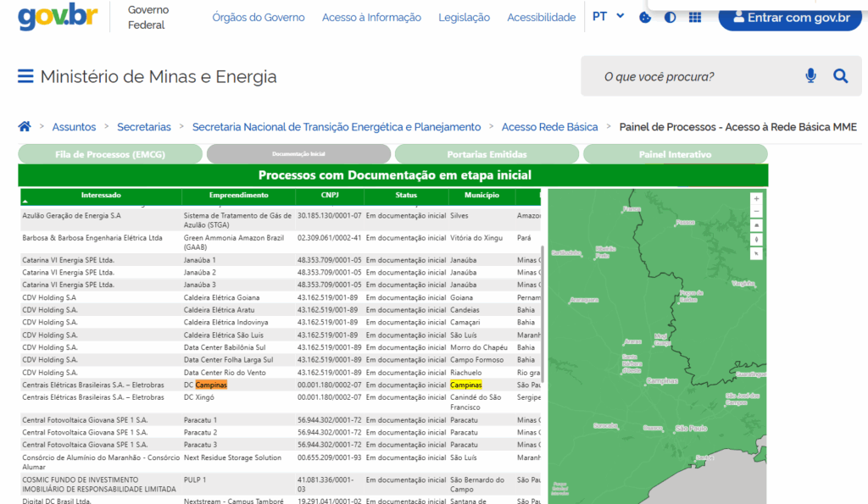
Task: Open the Acesso Rede Básica breadcrumb link
Action: [549, 127]
